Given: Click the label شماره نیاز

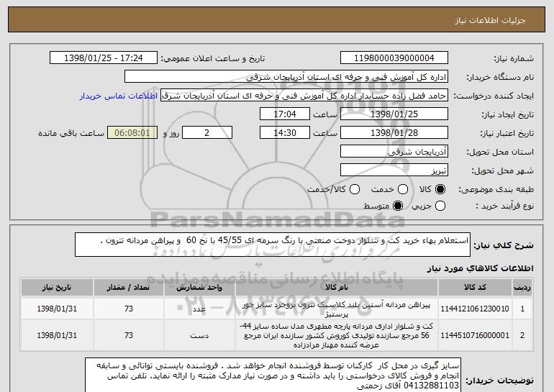Looking at the screenshot, I should click(x=514, y=58).
